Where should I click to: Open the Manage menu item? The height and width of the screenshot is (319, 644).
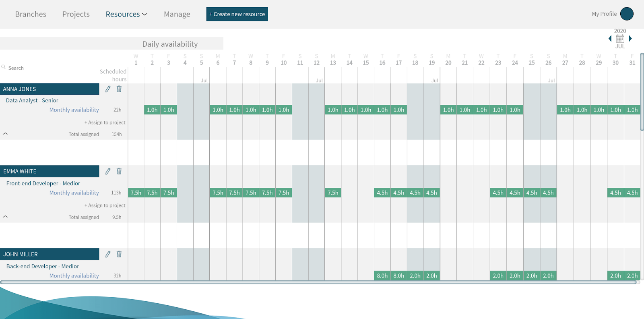tap(177, 14)
